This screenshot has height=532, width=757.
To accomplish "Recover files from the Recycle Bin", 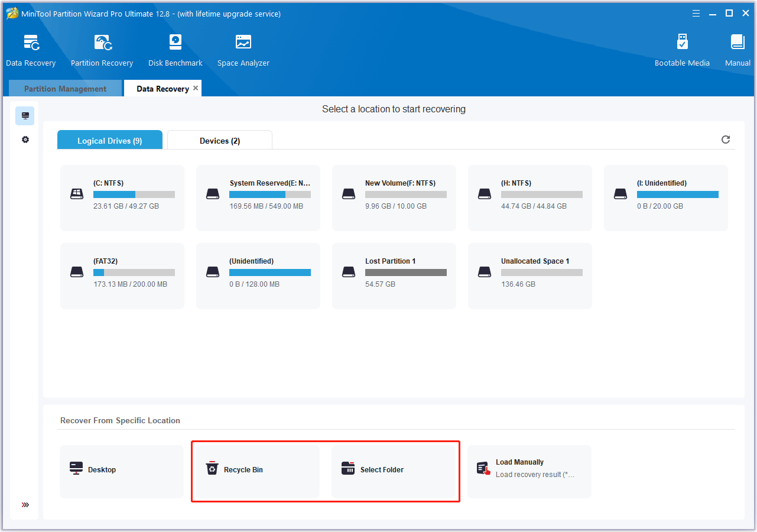I will (x=255, y=471).
